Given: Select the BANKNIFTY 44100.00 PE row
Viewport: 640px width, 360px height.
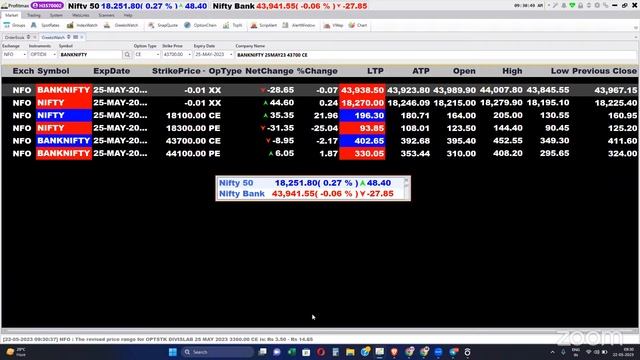Looking at the screenshot, I should (x=320, y=153).
